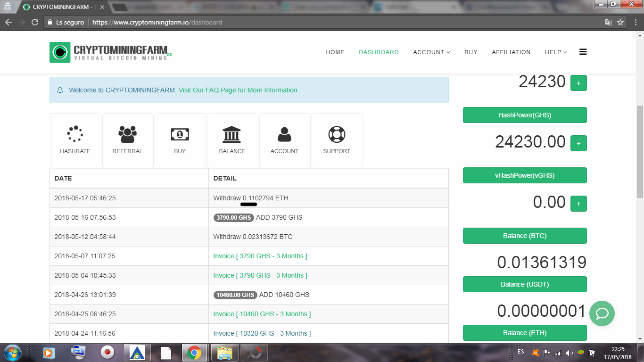Click the media player taskbar icon
Image resolution: width=644 pixels, height=362 pixels.
pos(49,353)
